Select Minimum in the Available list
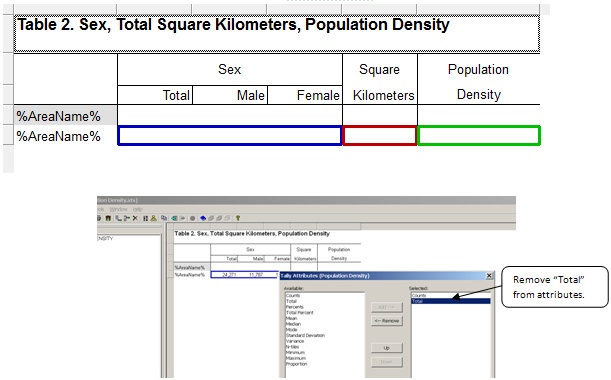Screen dimensions: 611x380 point(295,352)
